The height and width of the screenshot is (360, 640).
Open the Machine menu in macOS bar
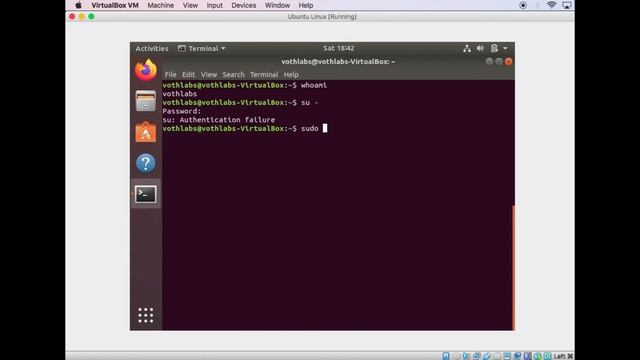click(x=160, y=5)
